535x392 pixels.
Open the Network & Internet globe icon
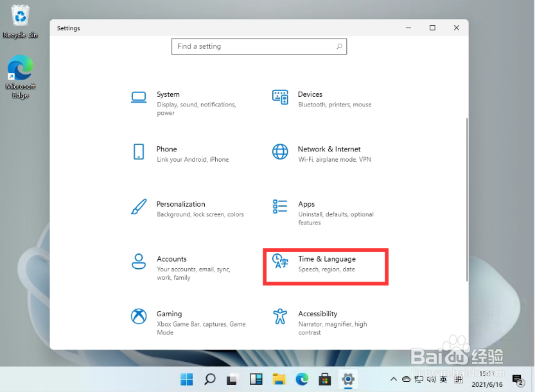280,151
